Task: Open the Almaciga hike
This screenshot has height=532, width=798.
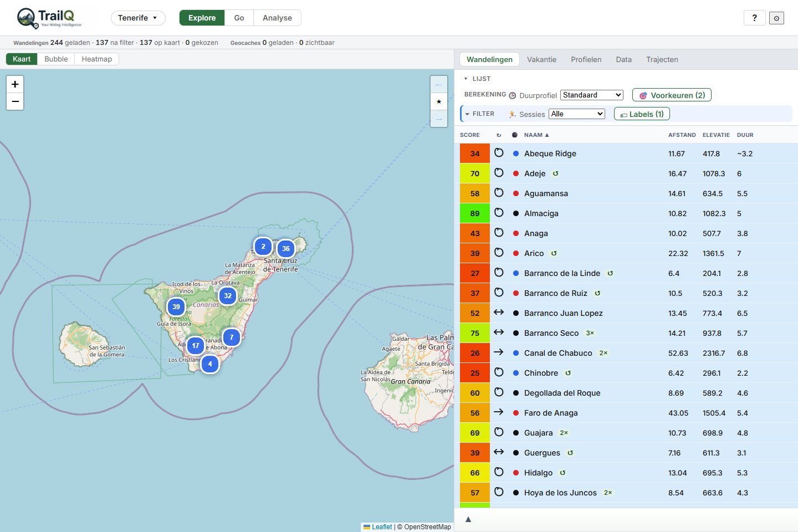Action: [541, 213]
